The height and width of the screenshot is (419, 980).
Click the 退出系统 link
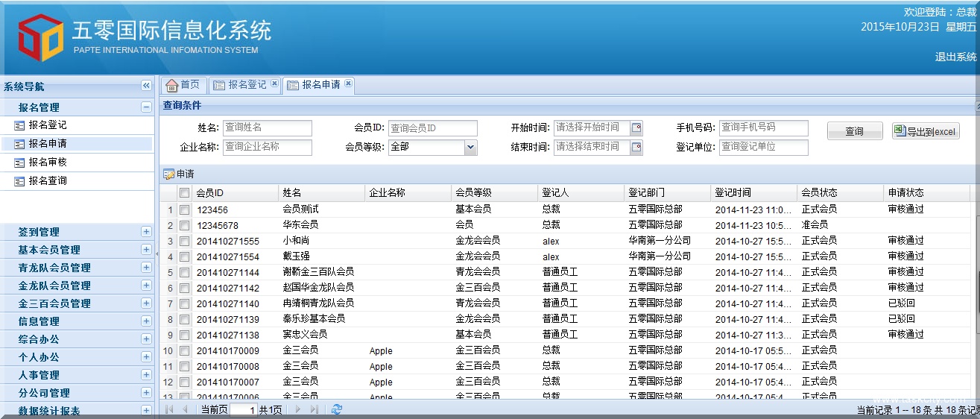tap(955, 57)
